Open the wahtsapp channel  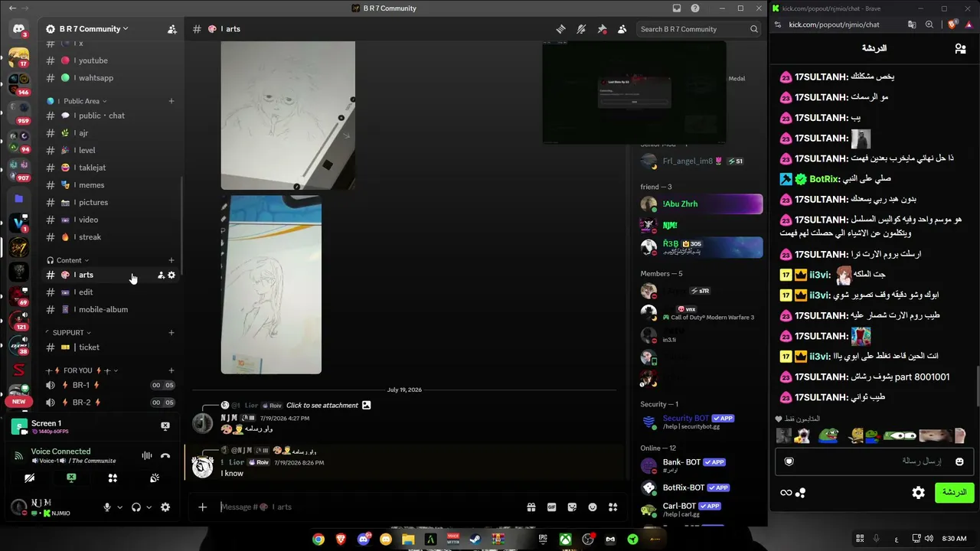[111, 78]
